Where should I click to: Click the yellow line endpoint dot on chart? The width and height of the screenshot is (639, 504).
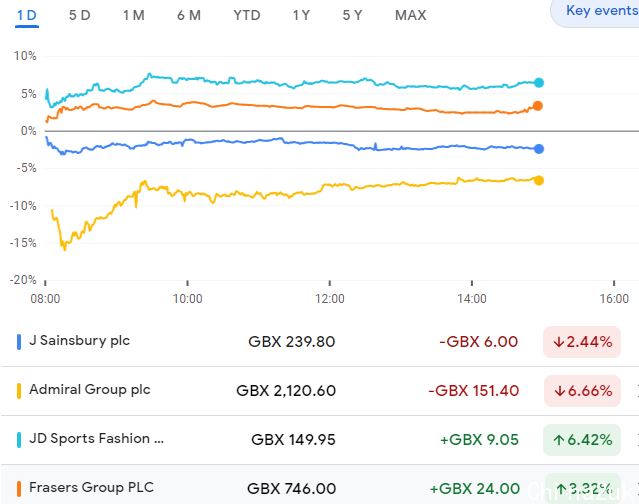(539, 180)
